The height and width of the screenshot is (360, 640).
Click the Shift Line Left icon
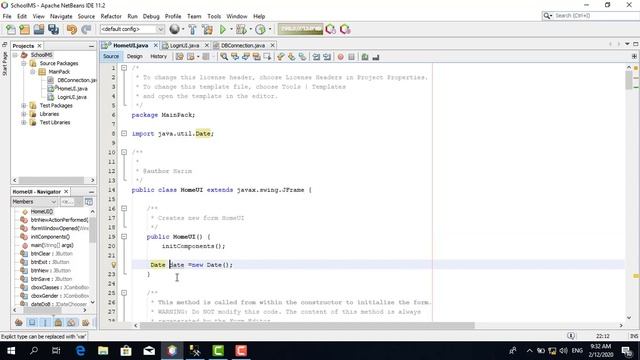click(316, 57)
